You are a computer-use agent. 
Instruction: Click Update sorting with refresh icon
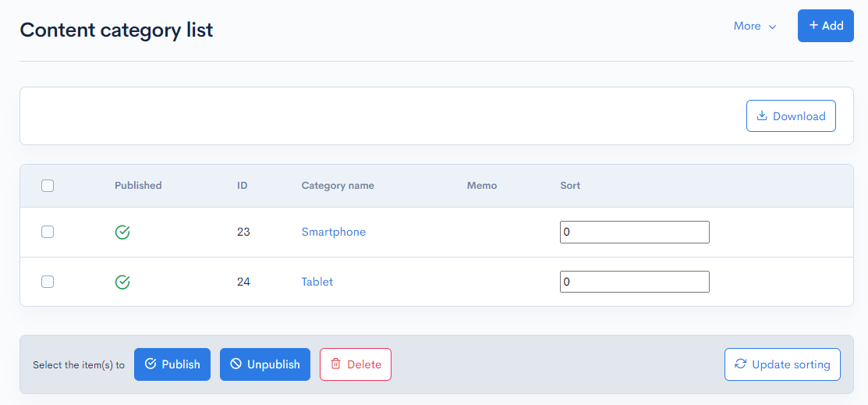(x=782, y=364)
